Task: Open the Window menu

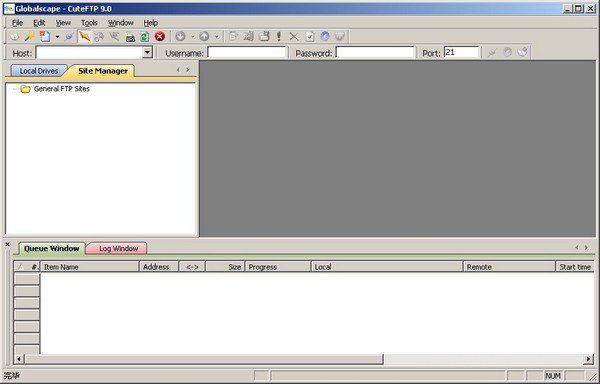Action: 121,23
